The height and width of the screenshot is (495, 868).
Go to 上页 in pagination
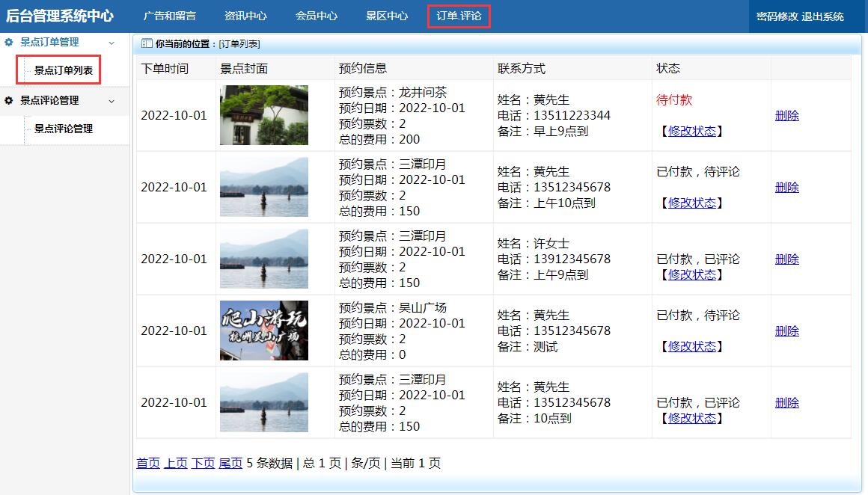click(x=176, y=464)
